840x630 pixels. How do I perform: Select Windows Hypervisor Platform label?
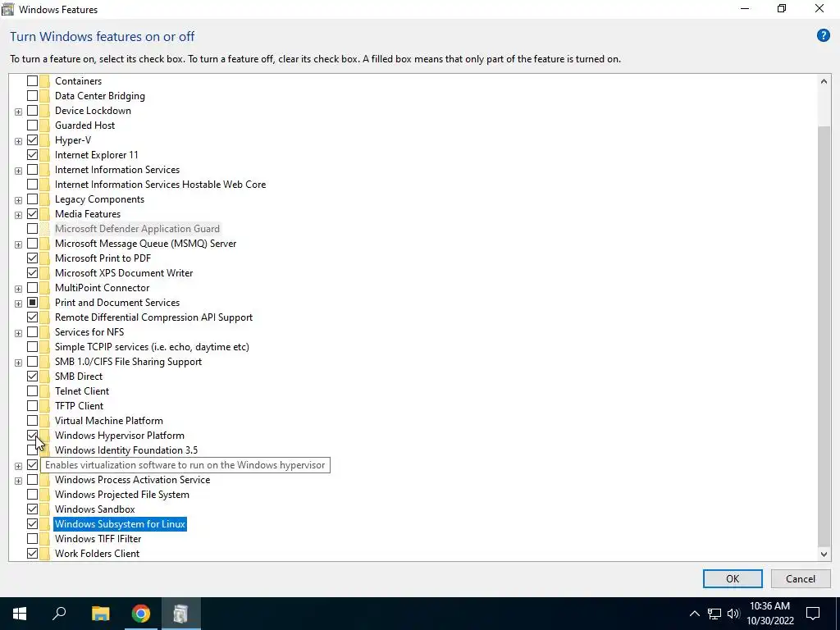click(120, 436)
